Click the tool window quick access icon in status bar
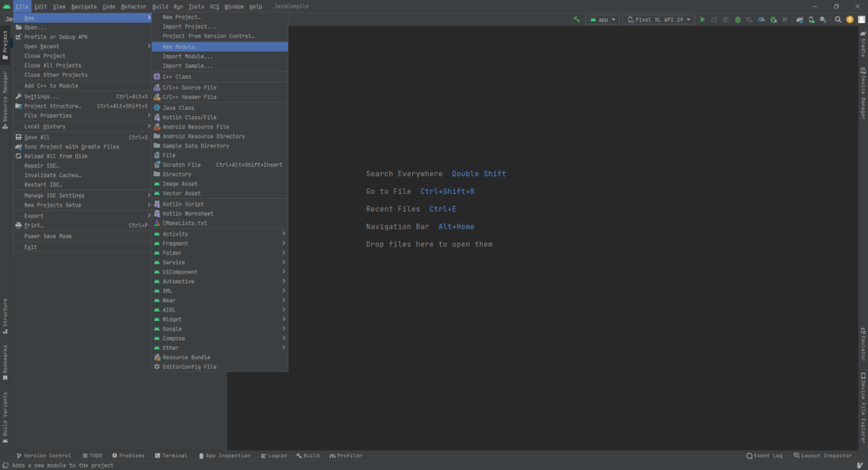The image size is (868, 470). coord(5,465)
